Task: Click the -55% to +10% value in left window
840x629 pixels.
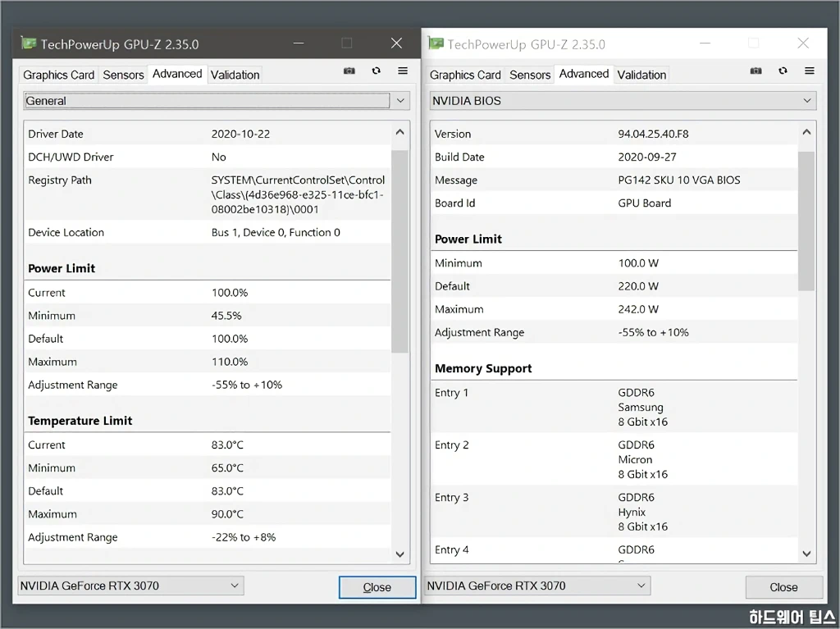Action: 246,385
